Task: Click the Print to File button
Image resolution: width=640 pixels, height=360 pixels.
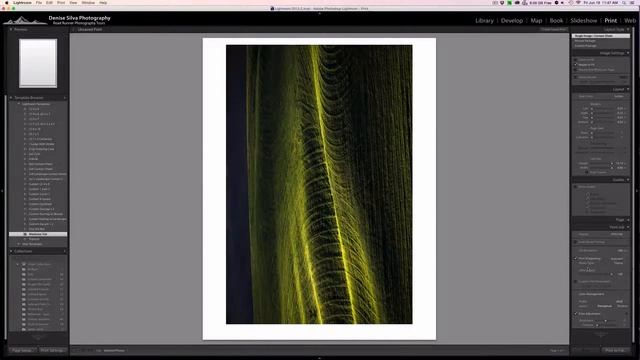Action: click(x=615, y=350)
